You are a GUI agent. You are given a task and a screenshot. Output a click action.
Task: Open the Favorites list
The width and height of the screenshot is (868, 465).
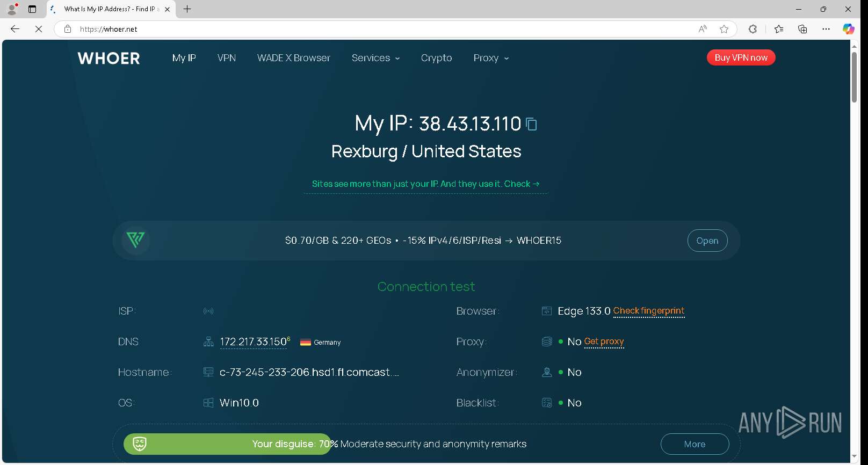point(779,29)
